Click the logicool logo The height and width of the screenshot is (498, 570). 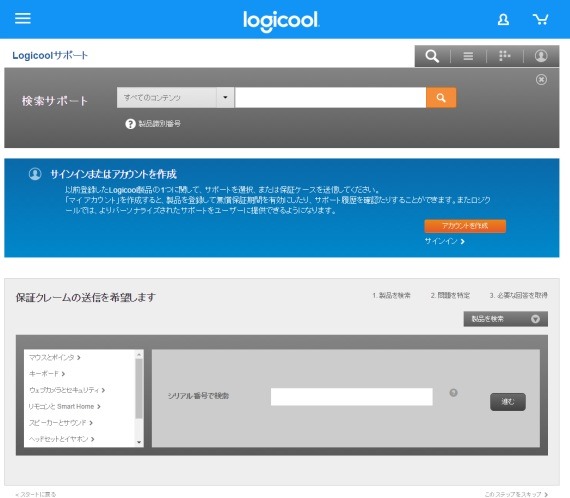(x=281, y=21)
